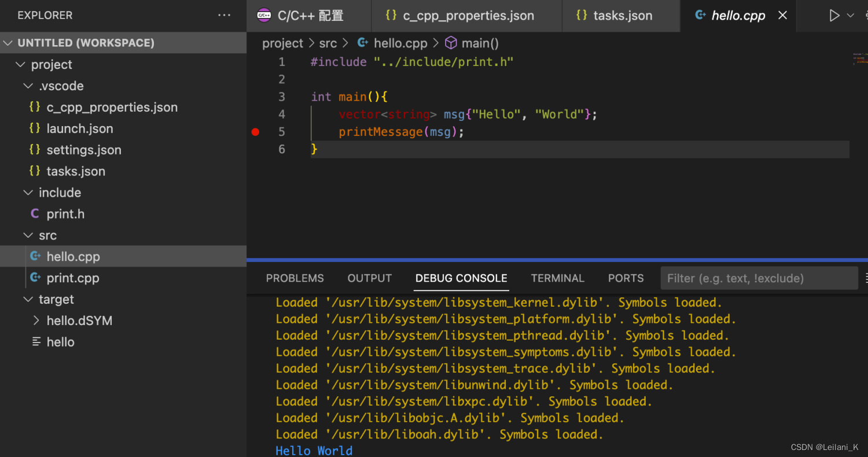Open launch.json in the Explorer
This screenshot has width=868, height=457.
tap(123, 128)
